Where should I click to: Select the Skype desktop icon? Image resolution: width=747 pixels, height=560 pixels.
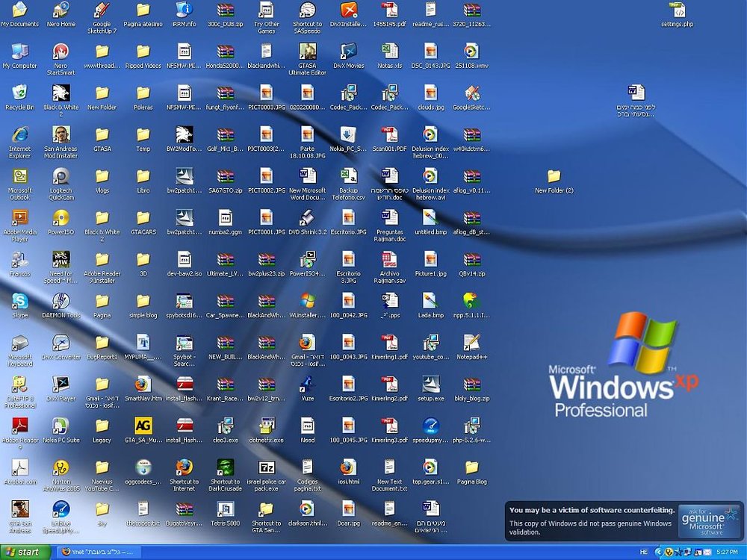(19, 301)
